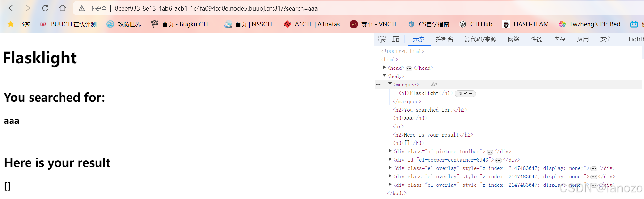
Task: Click the address bar URL field
Action: [x=216, y=8]
